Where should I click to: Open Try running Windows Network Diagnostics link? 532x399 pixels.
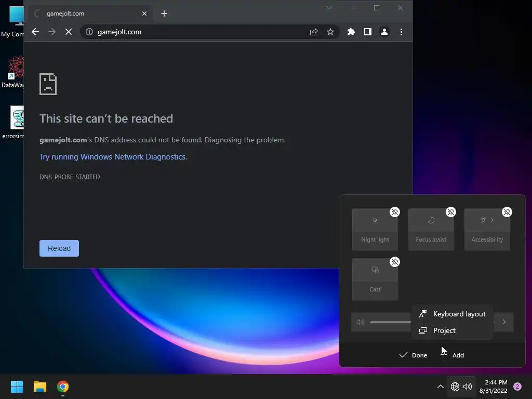click(x=113, y=157)
